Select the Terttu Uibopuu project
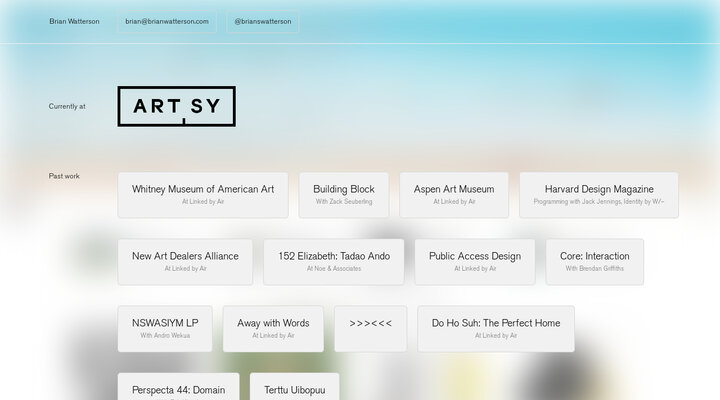 (x=294, y=388)
